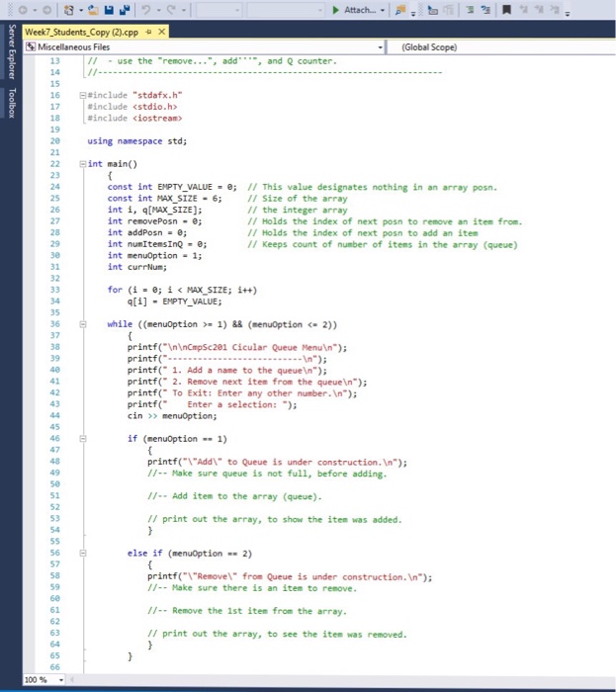Select the Week7_Students_Copy (2).cpp tab

pyautogui.click(x=81, y=32)
